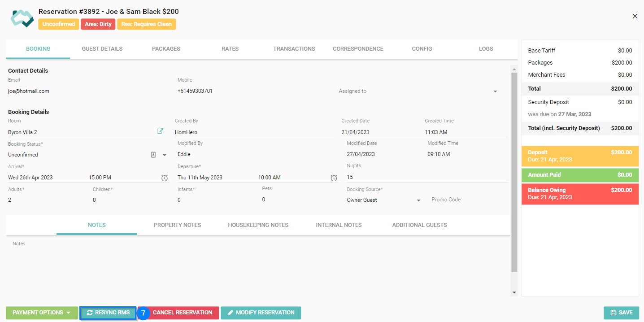Save the reservation changes

click(x=621, y=313)
